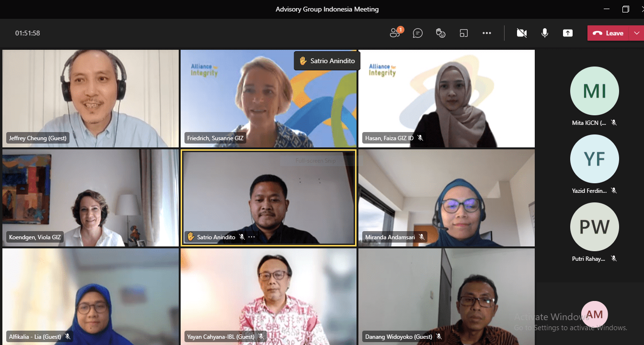Image resolution: width=644 pixels, height=345 pixels.
Task: Select the Mita IGCN participant avatar
Action: pos(594,91)
